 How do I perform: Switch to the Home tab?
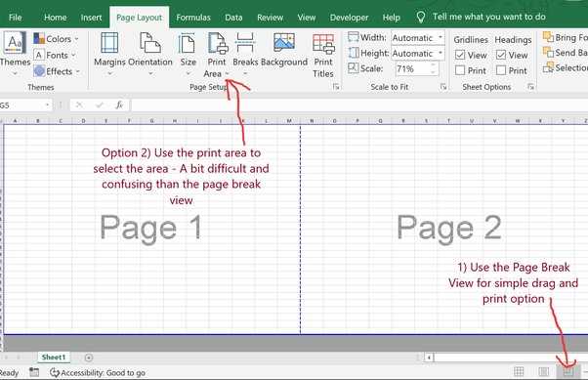(55, 18)
